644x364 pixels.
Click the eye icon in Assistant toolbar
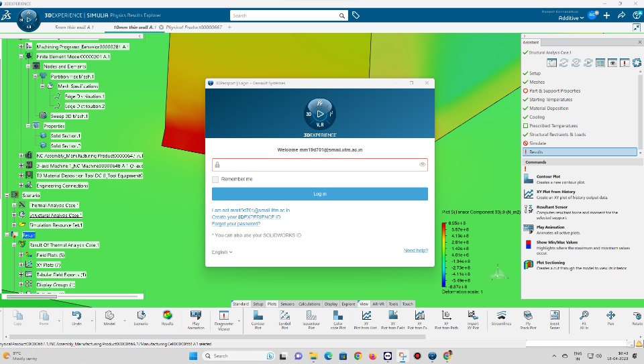point(612,63)
